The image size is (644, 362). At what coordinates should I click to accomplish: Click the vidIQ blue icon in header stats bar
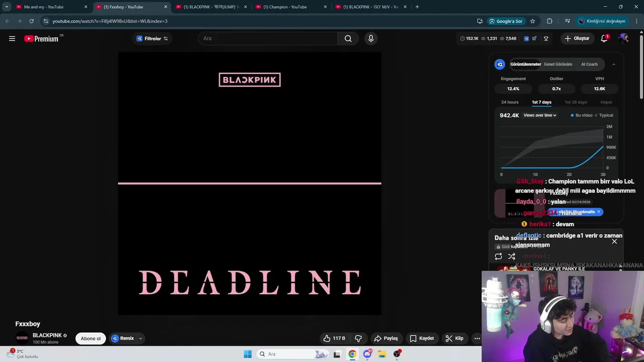[x=526, y=39]
